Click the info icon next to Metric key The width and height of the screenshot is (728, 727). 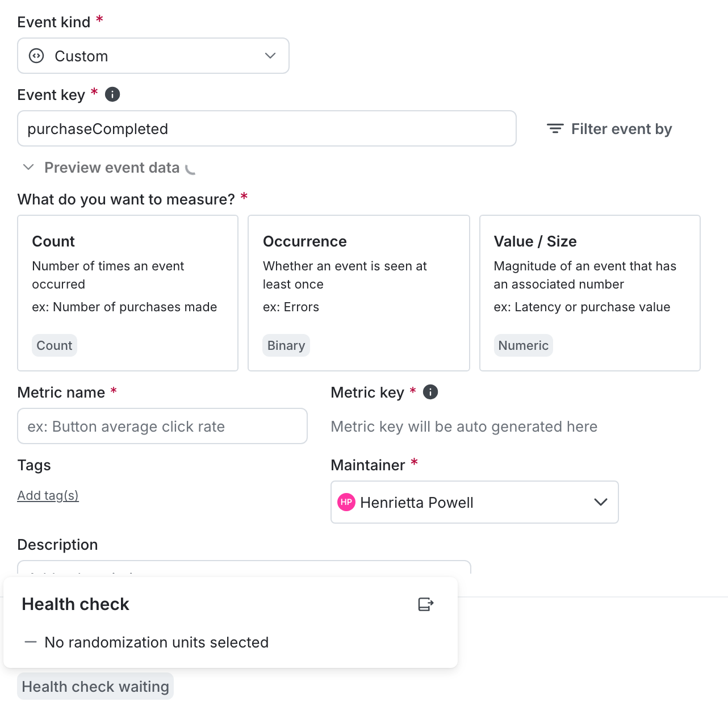430,392
